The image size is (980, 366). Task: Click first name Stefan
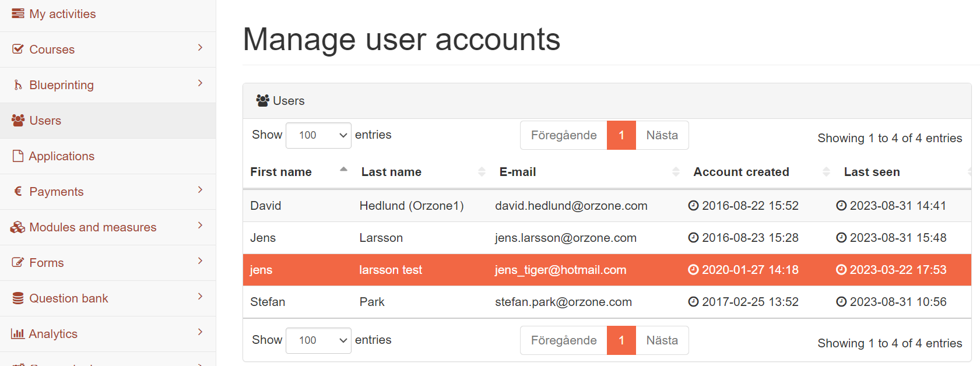click(268, 302)
